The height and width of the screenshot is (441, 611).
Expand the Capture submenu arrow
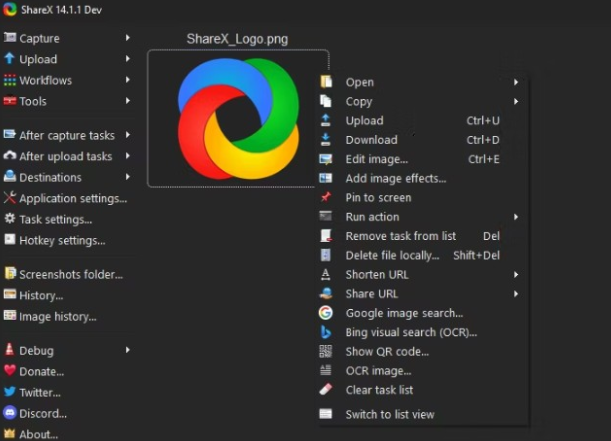127,38
